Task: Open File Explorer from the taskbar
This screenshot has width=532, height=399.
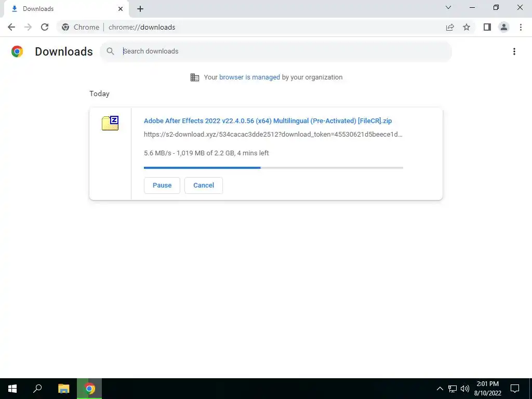Action: tap(63, 389)
